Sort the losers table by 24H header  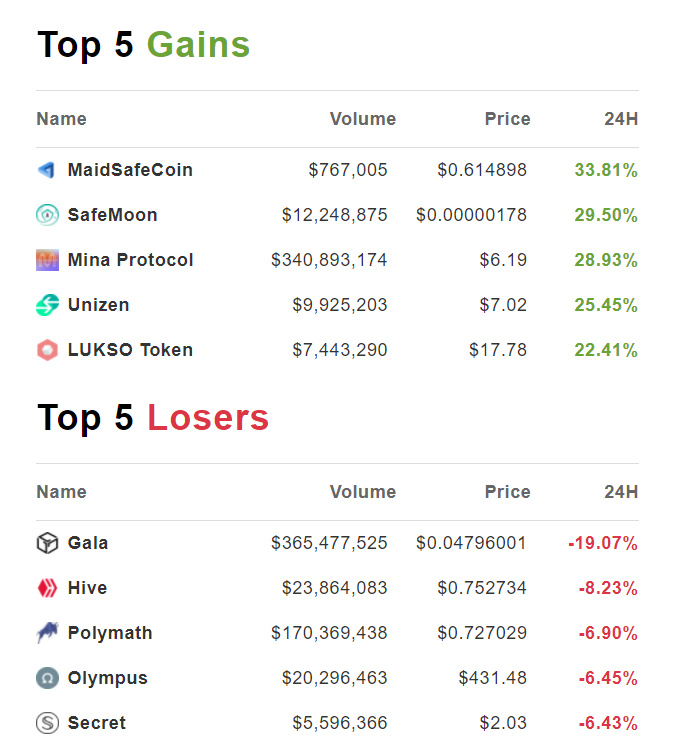pos(621,492)
